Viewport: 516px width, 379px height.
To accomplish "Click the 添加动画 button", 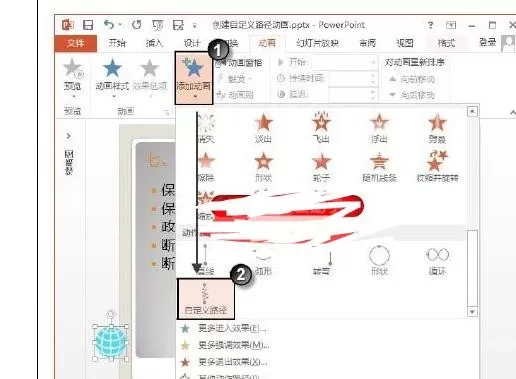I will [194, 78].
